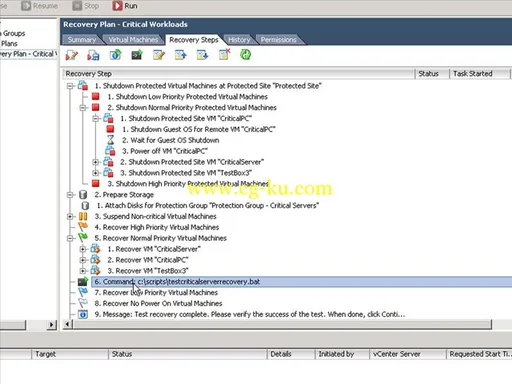This screenshot has width=512, height=384.
Task: Collapse step 1 Shutdown Protected Virtual Machines
Action: click(70, 86)
